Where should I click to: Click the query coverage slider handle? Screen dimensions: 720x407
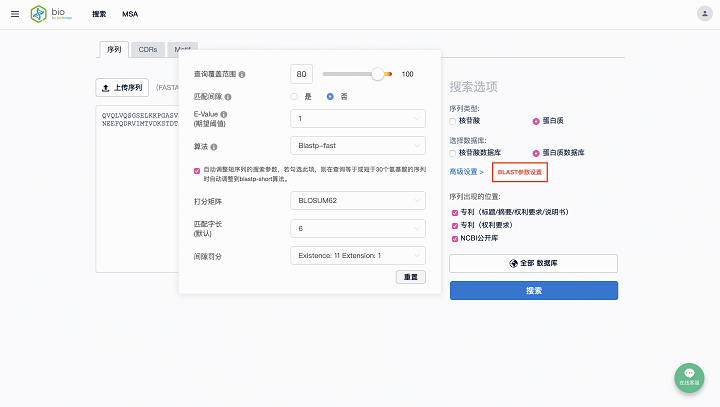(x=377, y=74)
